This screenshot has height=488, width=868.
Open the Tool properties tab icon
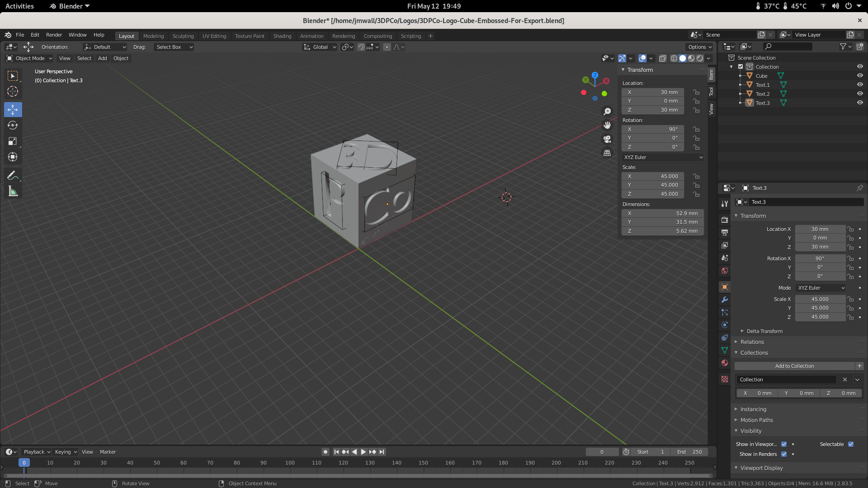(x=725, y=204)
